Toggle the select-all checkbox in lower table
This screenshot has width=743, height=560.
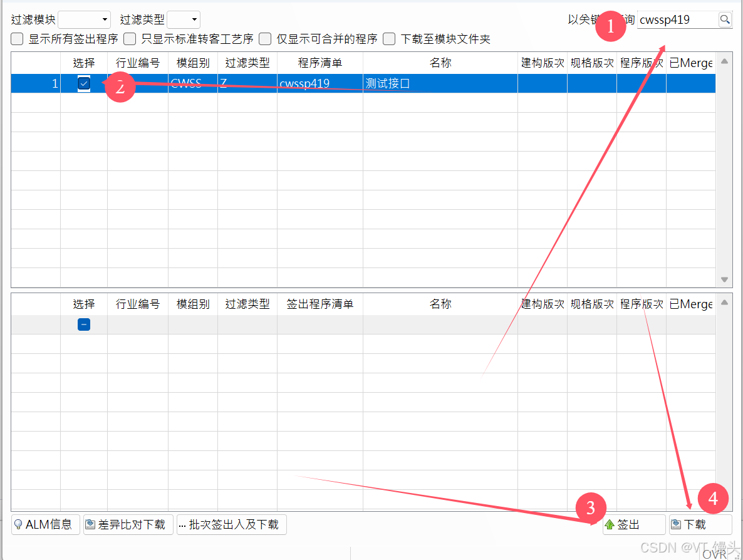tap(83, 324)
